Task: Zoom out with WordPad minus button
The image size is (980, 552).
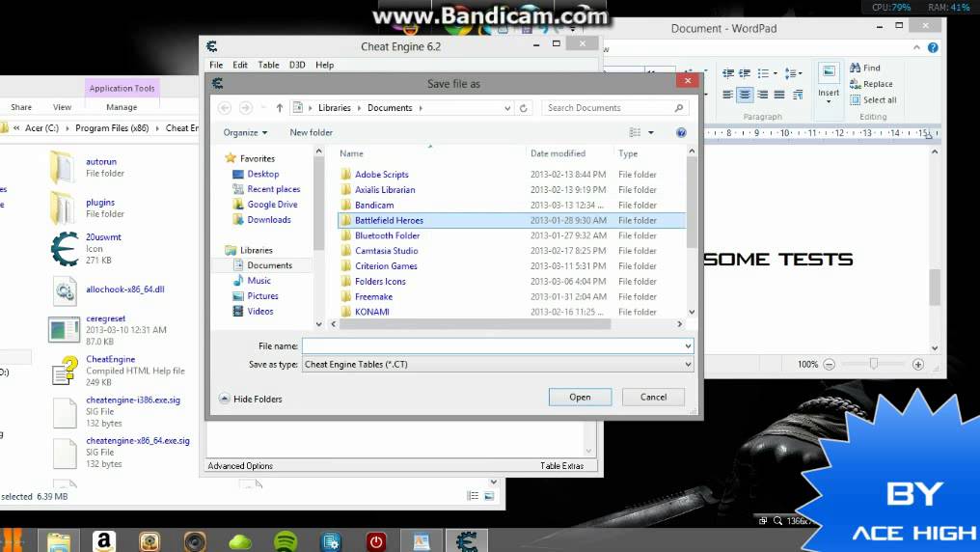Action: click(x=829, y=365)
